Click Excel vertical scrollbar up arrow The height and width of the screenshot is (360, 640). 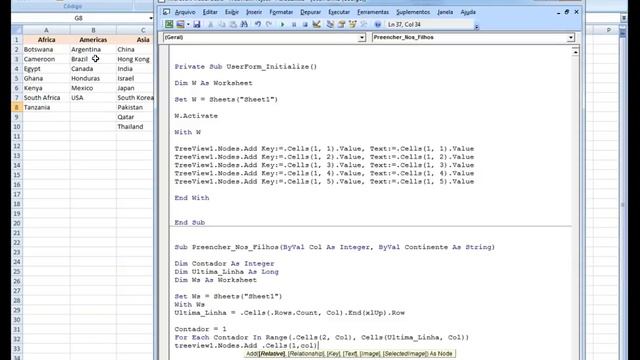point(623,33)
